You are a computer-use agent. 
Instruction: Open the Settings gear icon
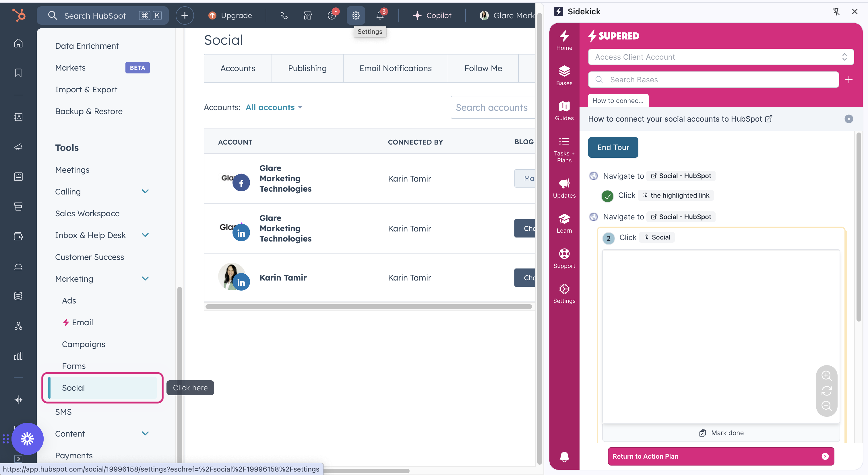tap(355, 15)
